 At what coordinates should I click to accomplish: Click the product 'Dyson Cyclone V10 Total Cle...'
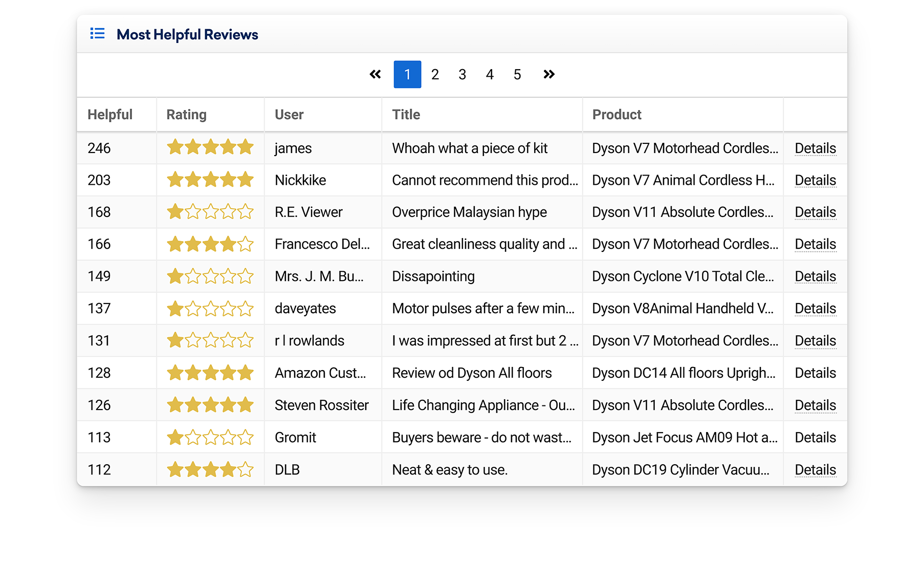683,276
